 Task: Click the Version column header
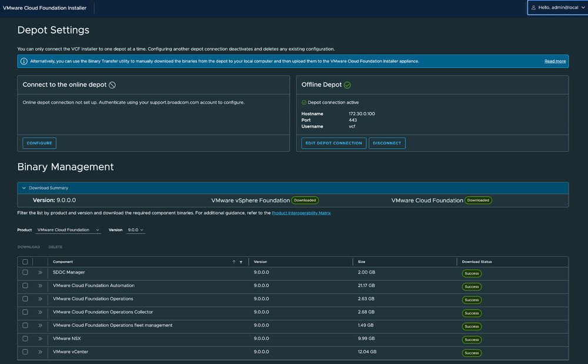click(x=260, y=262)
